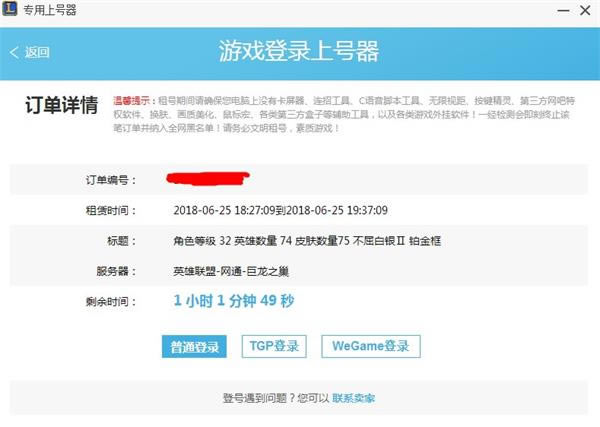Click the 订单详情 heading
The image size is (600, 427).
(x=62, y=105)
